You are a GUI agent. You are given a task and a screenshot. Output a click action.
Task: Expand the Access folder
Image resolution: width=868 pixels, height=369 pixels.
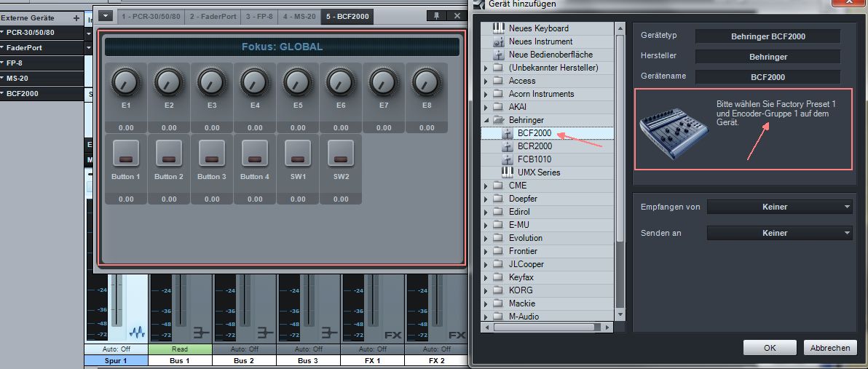[486, 81]
